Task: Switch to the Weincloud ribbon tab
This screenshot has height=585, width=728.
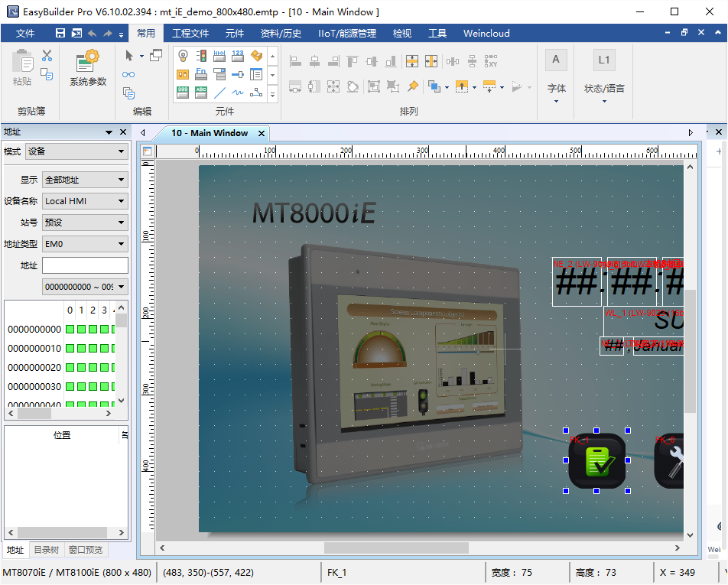Action: point(486,34)
